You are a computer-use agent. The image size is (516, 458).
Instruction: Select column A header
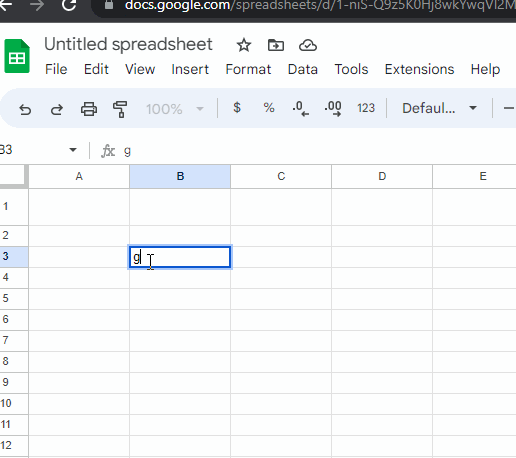pyautogui.click(x=79, y=176)
